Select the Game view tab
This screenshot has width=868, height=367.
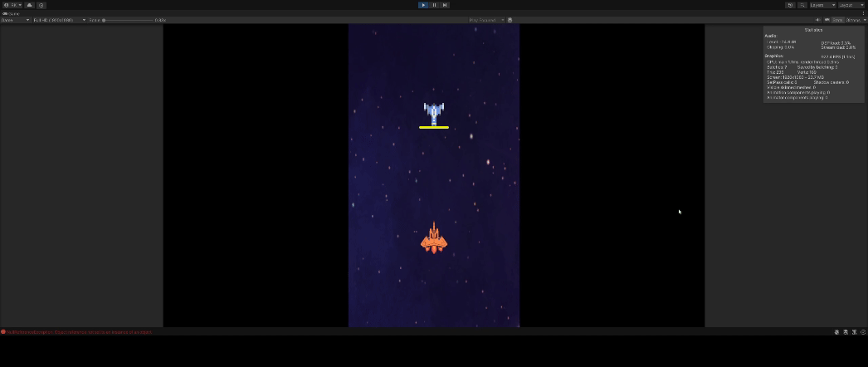(12, 13)
